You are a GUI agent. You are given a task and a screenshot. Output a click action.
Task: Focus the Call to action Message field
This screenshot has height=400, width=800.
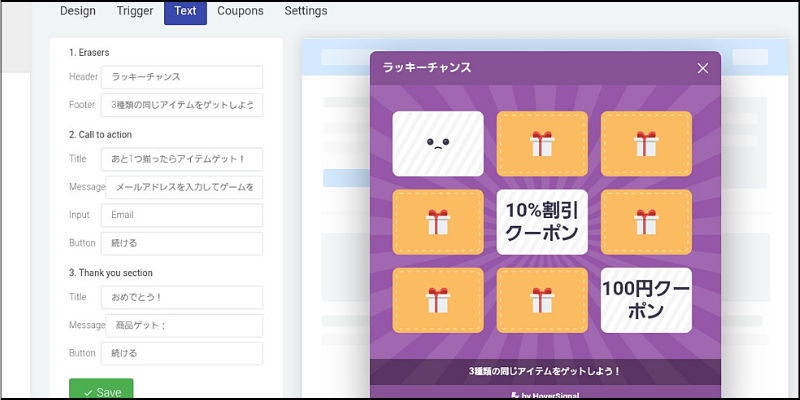click(x=184, y=187)
